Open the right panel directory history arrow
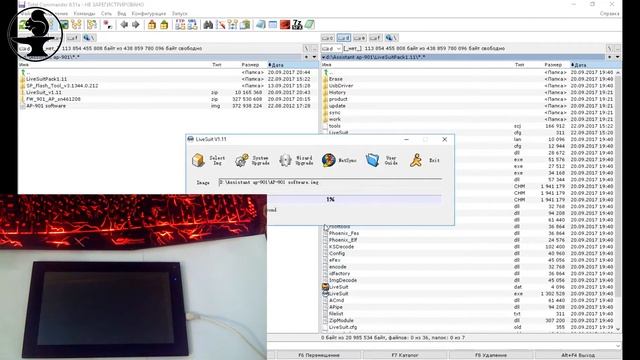 coord(617,57)
